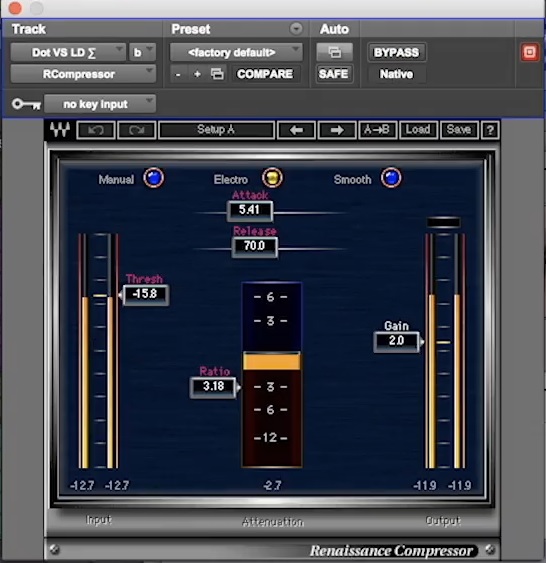Toggle COMPARE settings
The height and width of the screenshot is (563, 546).
[x=265, y=74]
